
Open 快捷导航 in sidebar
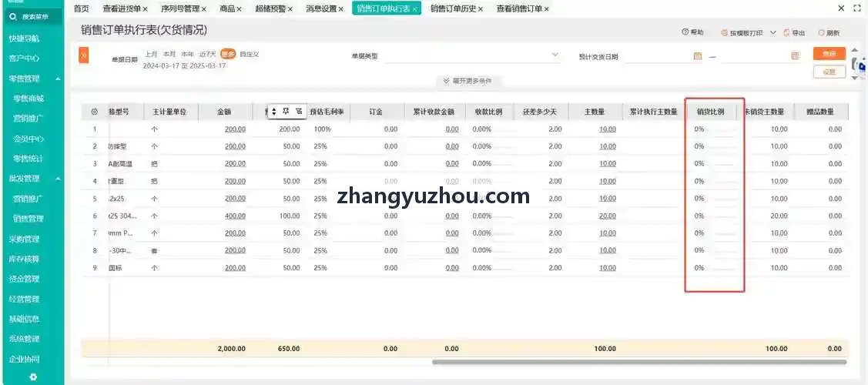[25, 38]
